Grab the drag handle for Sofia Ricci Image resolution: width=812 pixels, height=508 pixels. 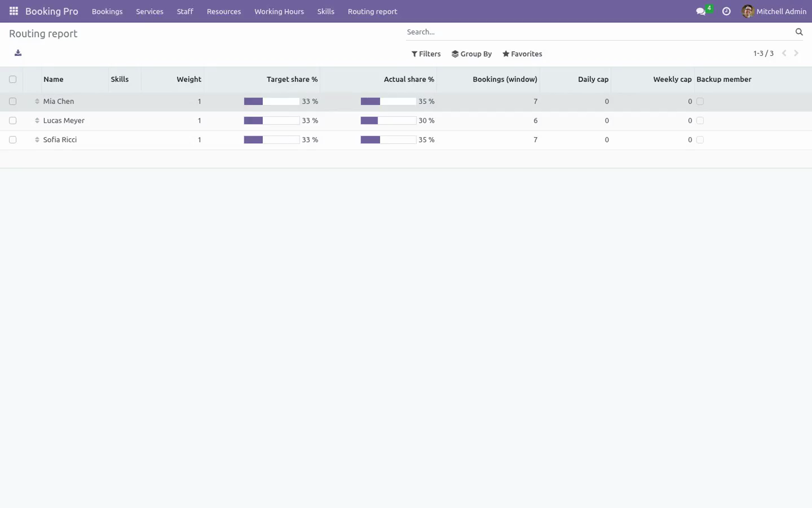tap(37, 140)
